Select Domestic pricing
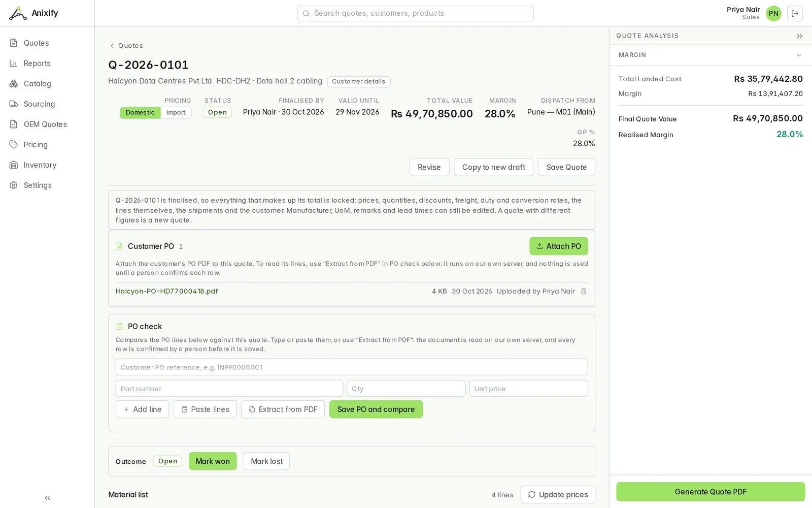812x508 pixels. 140,113
